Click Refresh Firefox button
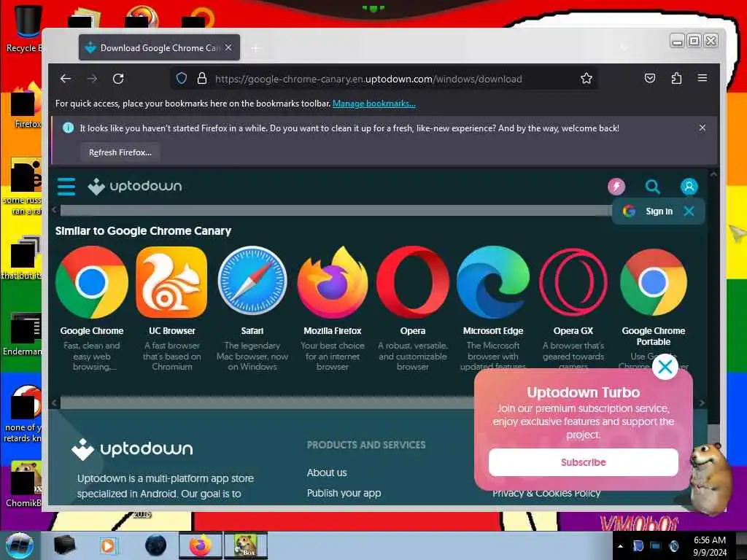The image size is (747, 560). pos(120,152)
